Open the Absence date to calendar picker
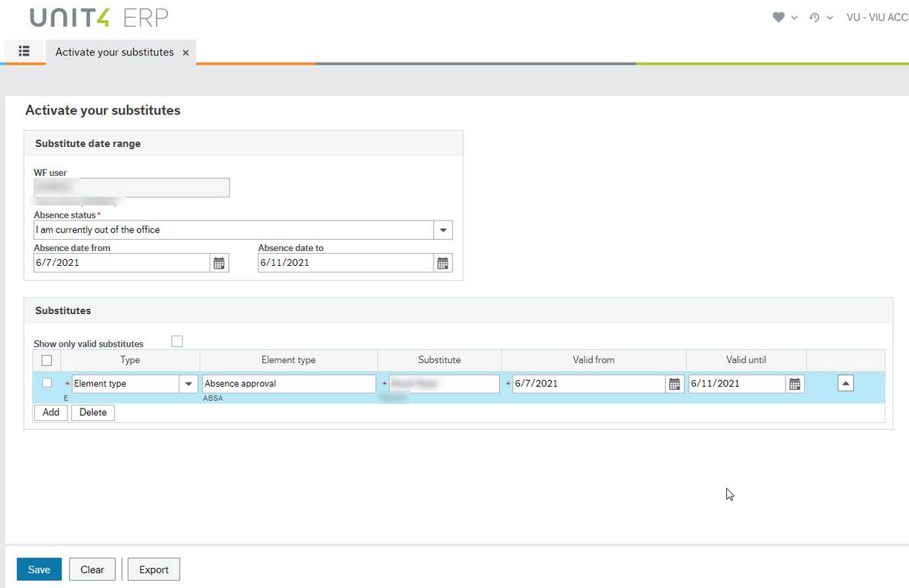This screenshot has width=909, height=588. 443,262
